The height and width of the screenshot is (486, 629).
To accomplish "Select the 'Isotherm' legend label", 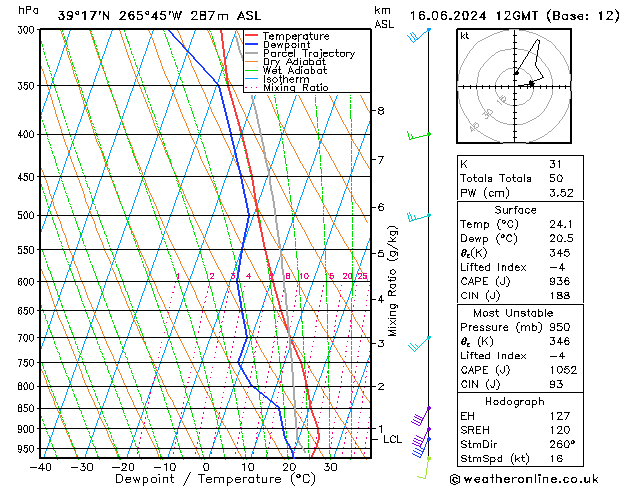I will (x=286, y=79).
